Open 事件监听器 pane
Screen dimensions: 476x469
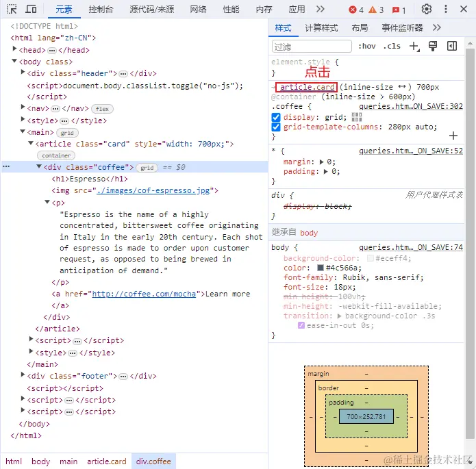(402, 28)
